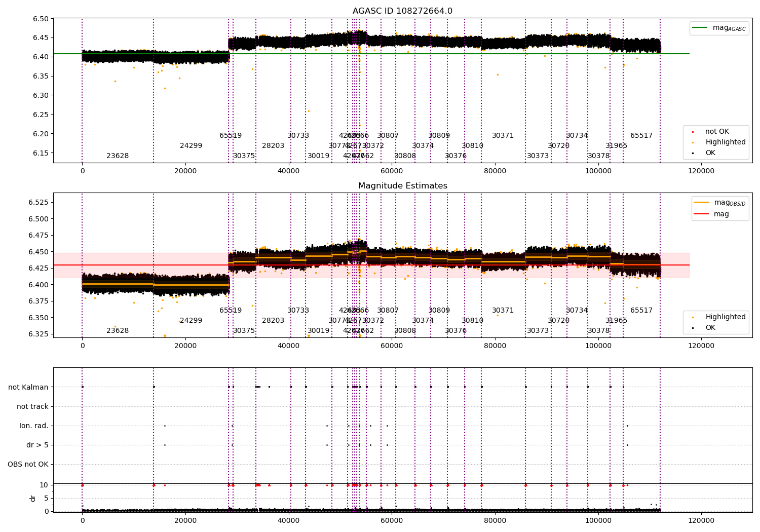Screen dimensions: 760x532
Task: Click obsid label 30019 in the top plot
Action: pyautogui.click(x=319, y=156)
